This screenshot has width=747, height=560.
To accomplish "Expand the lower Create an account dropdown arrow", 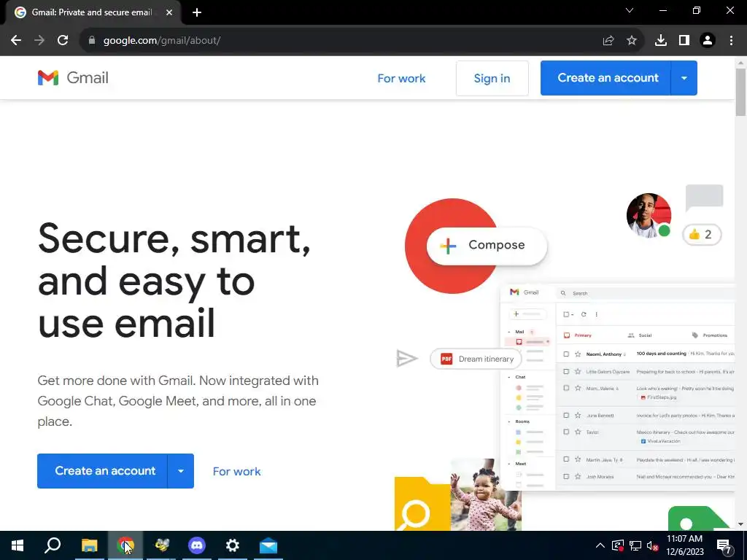I will pos(181,471).
